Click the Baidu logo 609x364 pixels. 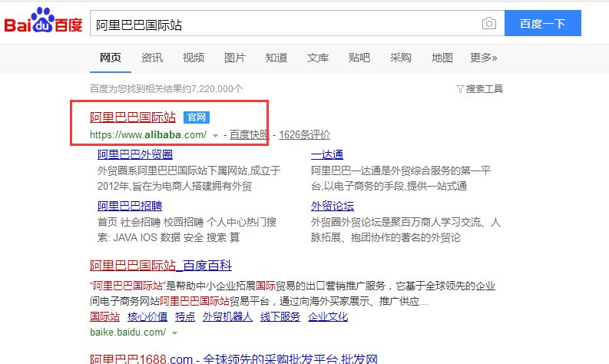point(43,21)
